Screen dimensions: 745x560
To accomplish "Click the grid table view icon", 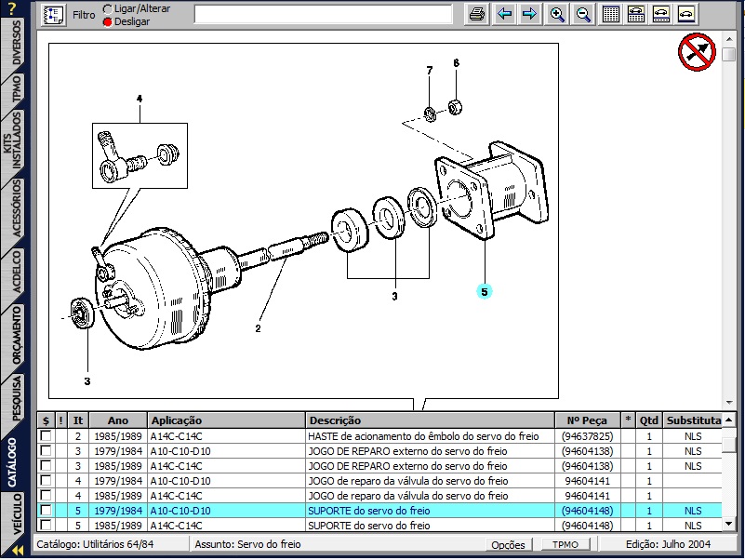I will [611, 14].
